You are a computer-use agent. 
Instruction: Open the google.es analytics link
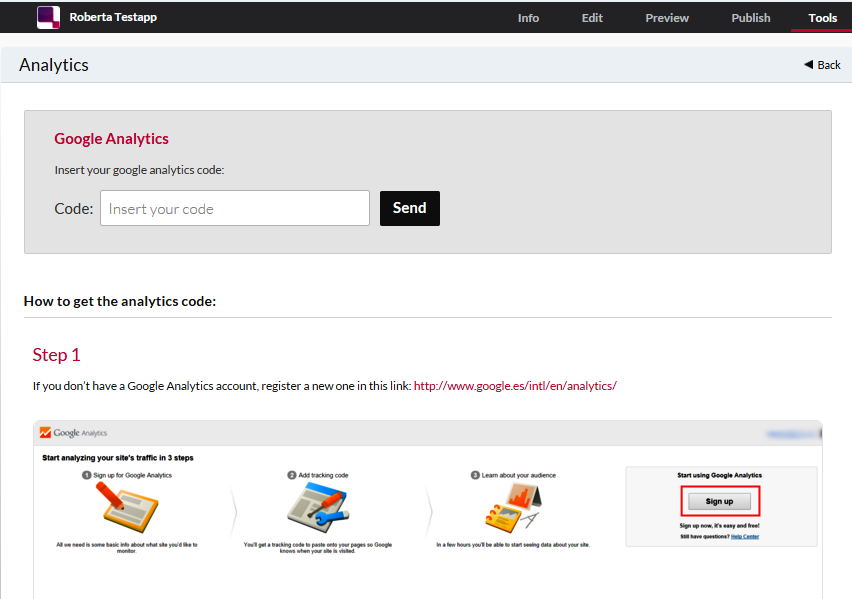[x=515, y=386]
